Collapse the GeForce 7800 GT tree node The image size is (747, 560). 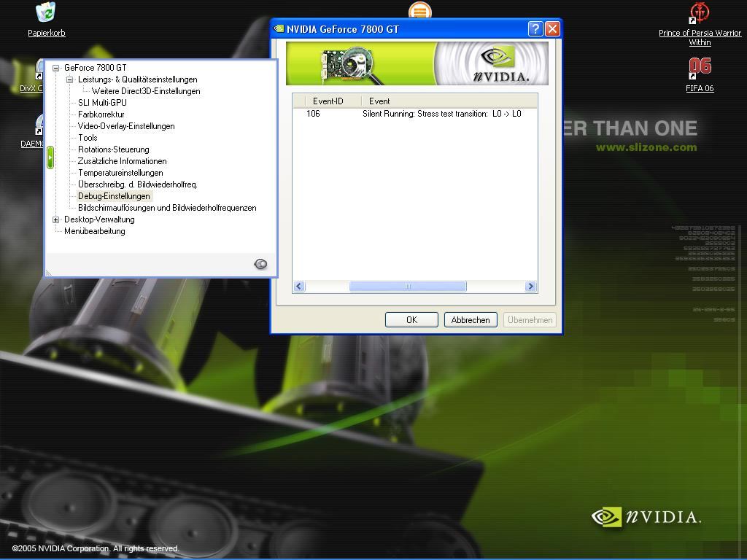55,68
